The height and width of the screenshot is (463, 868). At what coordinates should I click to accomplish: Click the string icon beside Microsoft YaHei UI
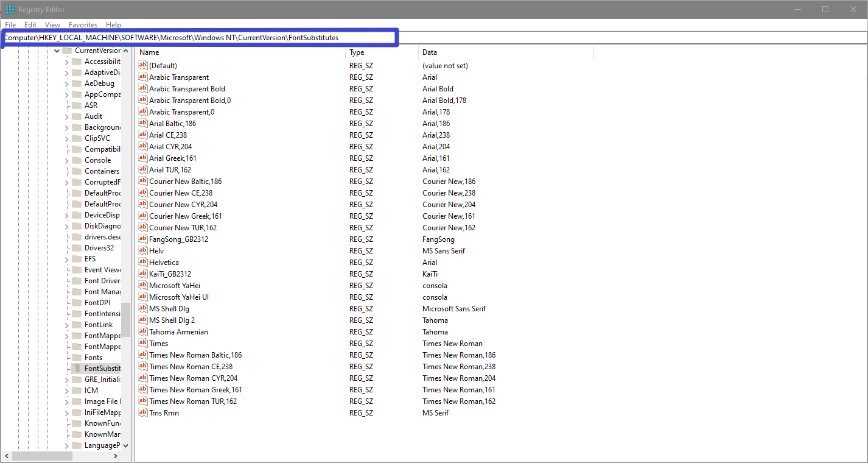point(143,297)
